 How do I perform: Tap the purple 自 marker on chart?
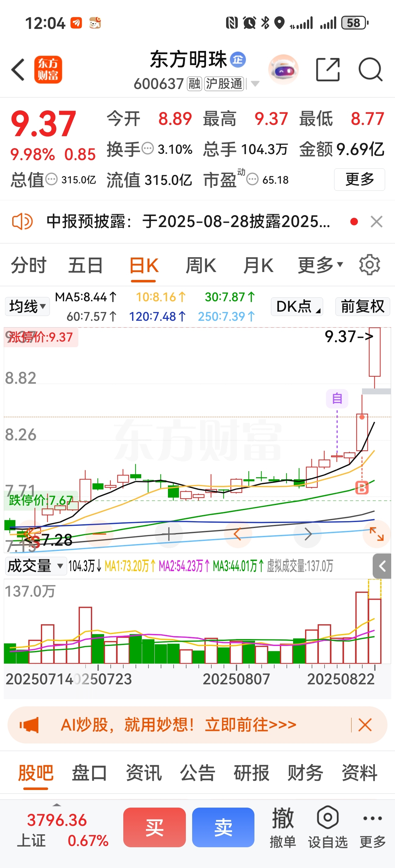[x=337, y=398]
